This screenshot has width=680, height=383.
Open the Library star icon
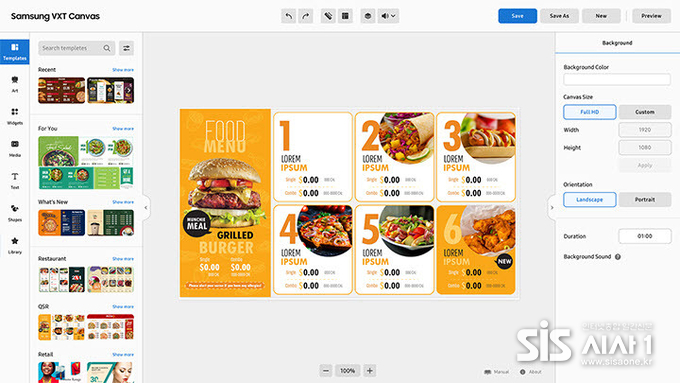[x=15, y=245]
